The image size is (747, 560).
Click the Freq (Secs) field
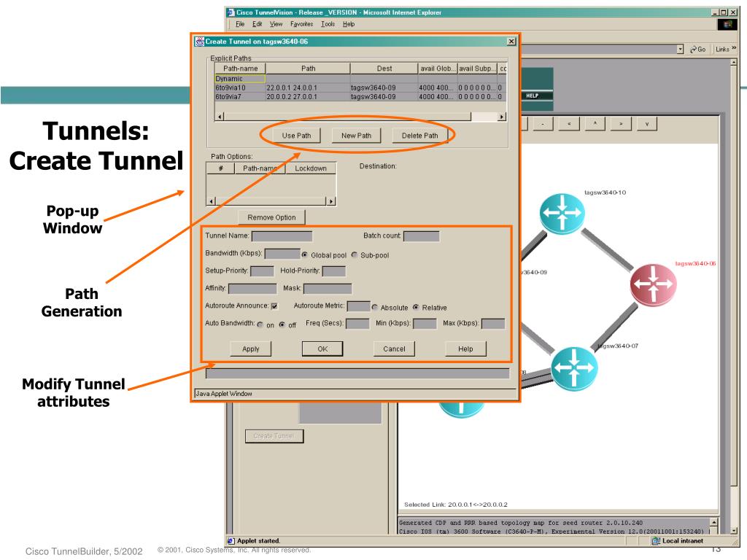[357, 324]
